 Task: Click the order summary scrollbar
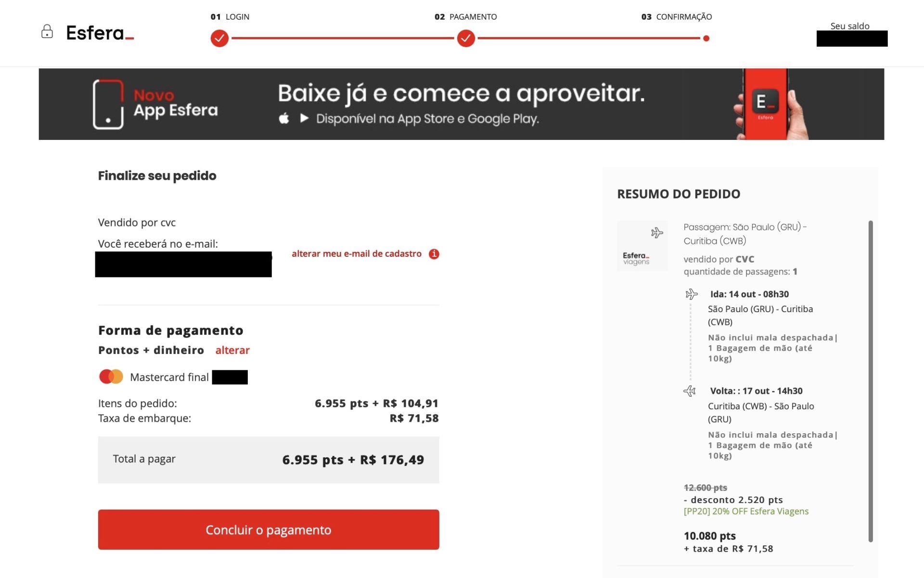coord(871,381)
